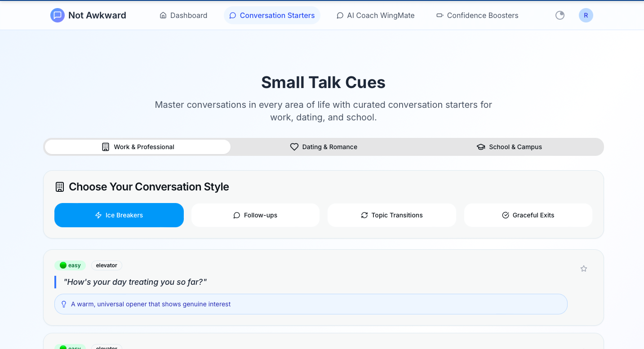
Task: Click the Choose Your Conversation Style heading
Action: 149,187
